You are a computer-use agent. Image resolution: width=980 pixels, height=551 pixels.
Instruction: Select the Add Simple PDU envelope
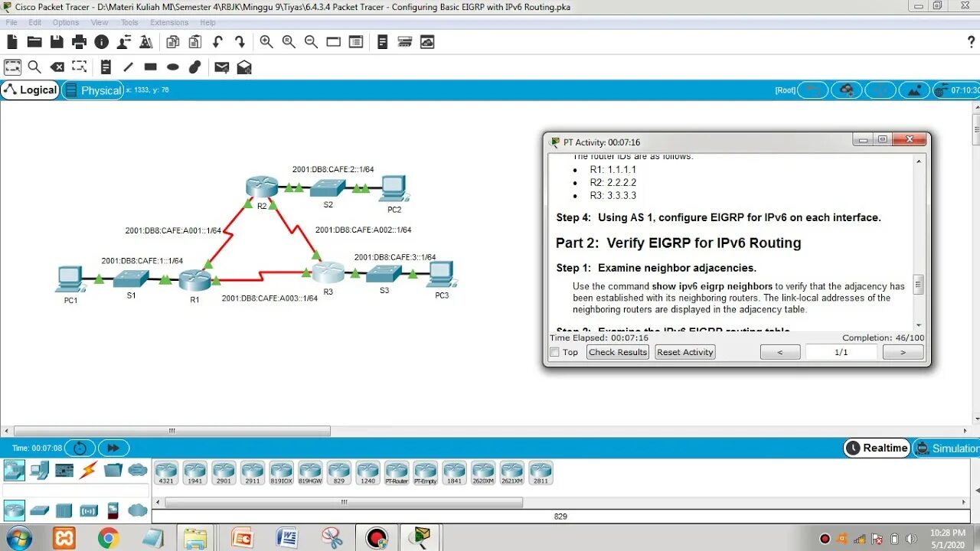pyautogui.click(x=221, y=67)
